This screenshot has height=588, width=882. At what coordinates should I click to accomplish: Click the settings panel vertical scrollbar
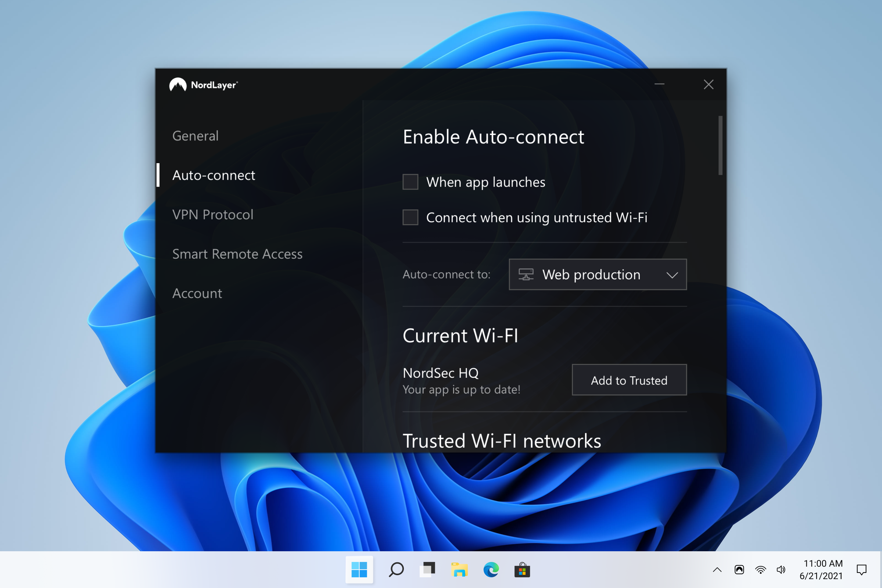tap(720, 146)
